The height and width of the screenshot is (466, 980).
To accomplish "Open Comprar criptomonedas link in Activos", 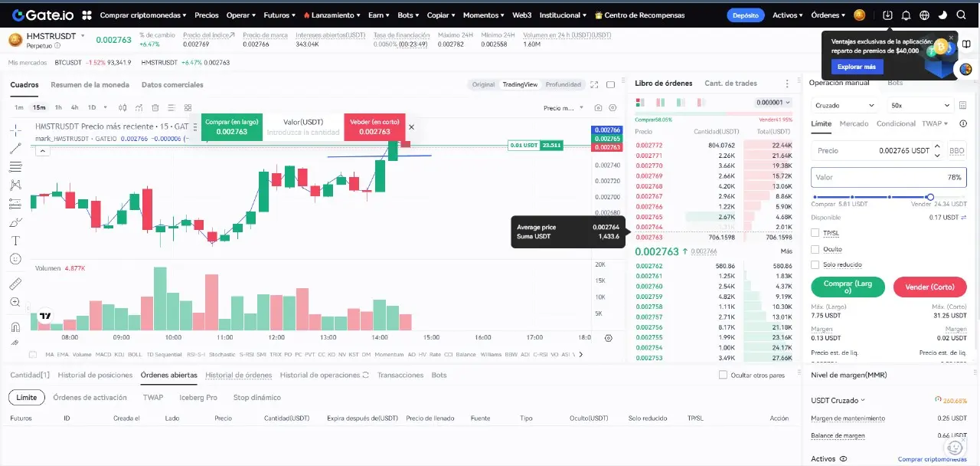I will point(932,459).
